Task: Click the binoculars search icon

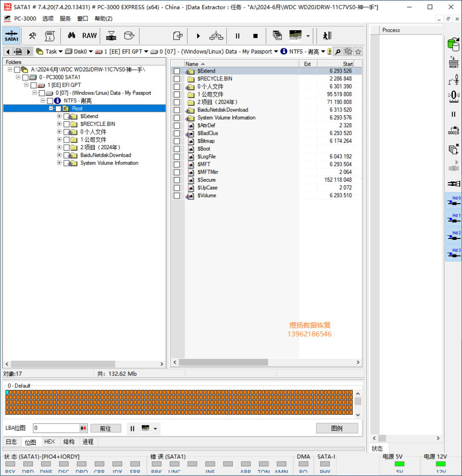Action: 72,35
